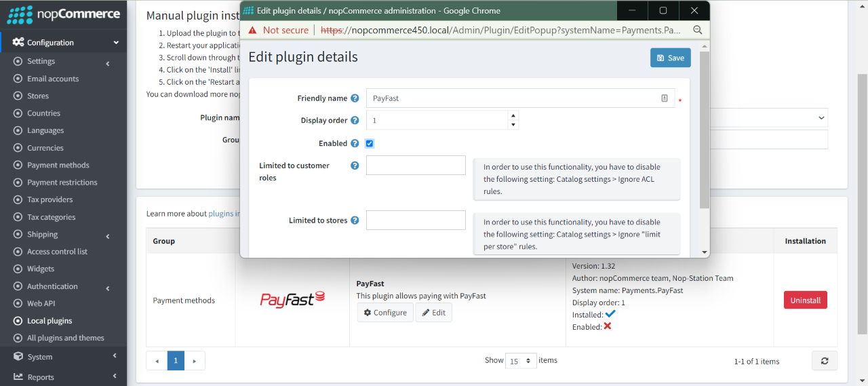Screen dimensions: 868x386
Task: Click the red Uninstall button
Action: point(806,300)
